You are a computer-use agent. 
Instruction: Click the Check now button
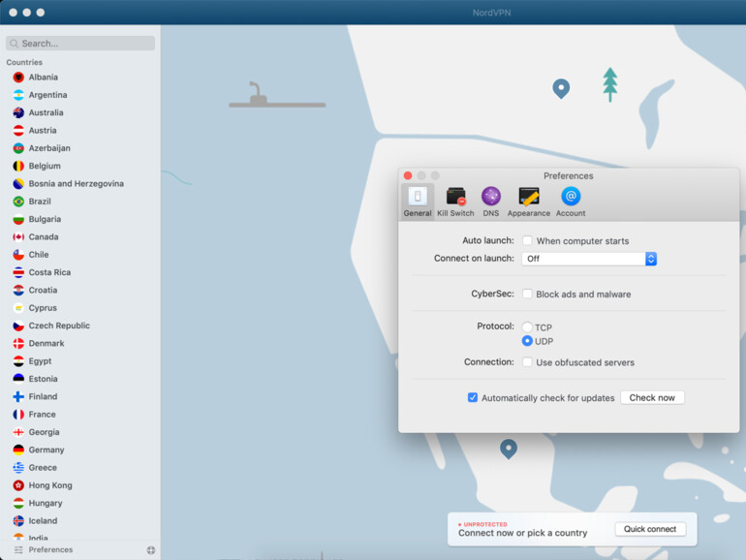click(652, 398)
